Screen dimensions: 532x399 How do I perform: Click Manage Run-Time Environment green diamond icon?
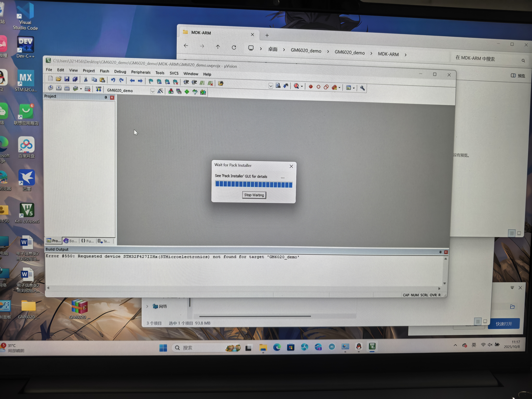[187, 92]
